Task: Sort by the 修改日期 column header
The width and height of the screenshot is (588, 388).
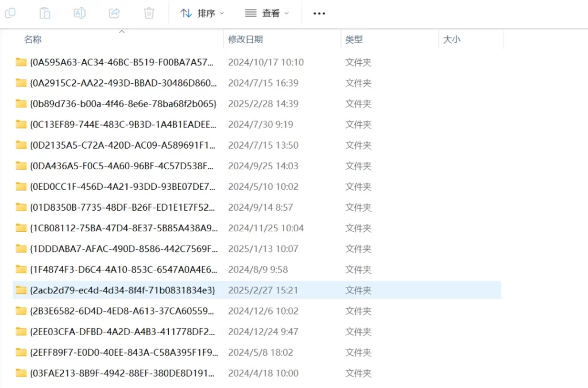Action: tap(245, 40)
